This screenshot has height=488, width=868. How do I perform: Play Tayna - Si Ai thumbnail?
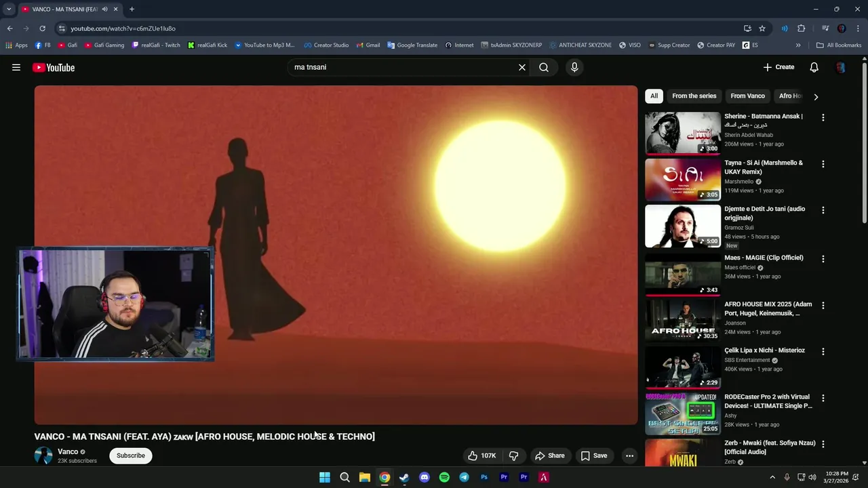pos(683,180)
